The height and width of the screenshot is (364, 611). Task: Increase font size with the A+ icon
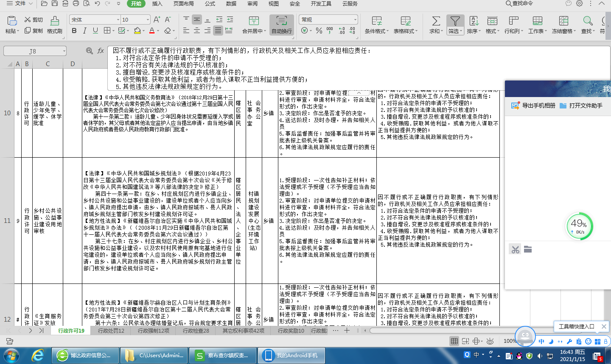point(157,19)
